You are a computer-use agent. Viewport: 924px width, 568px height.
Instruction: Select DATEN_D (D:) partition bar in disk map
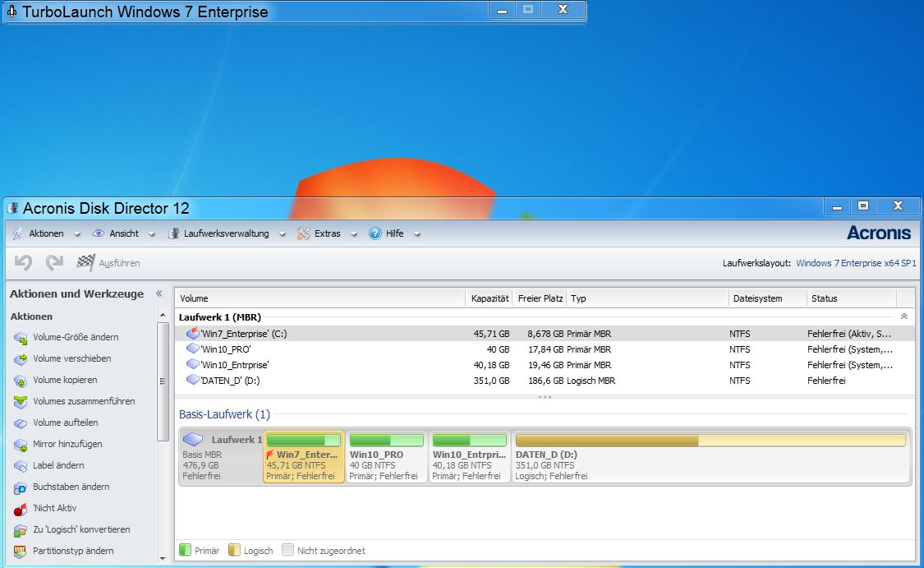710,457
